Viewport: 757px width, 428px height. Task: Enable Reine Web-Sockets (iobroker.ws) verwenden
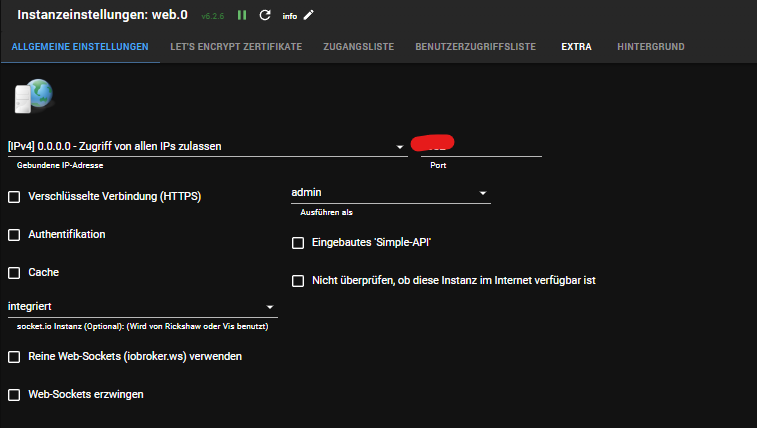[14, 357]
